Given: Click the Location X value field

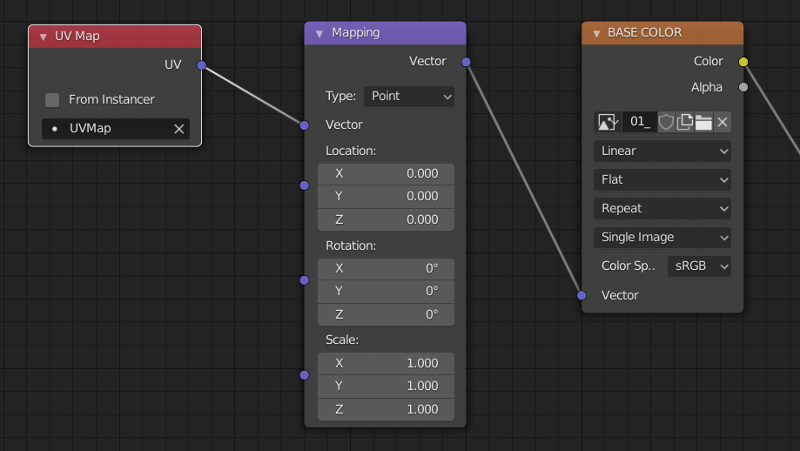Looking at the screenshot, I should pos(386,174).
